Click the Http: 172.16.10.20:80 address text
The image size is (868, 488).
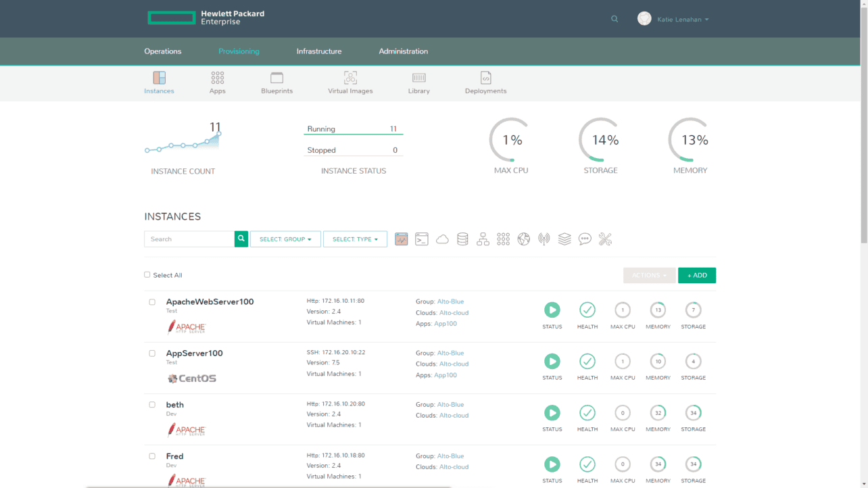336,404
